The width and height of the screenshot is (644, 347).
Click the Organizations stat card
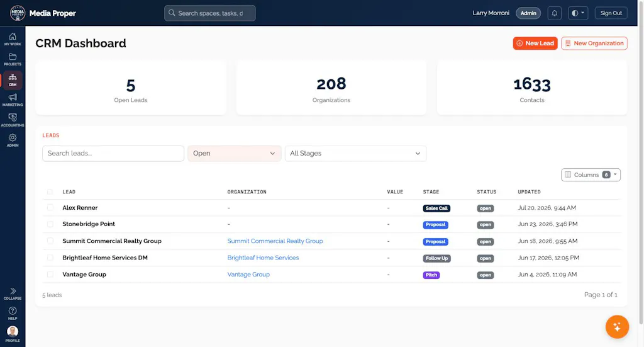(x=331, y=88)
